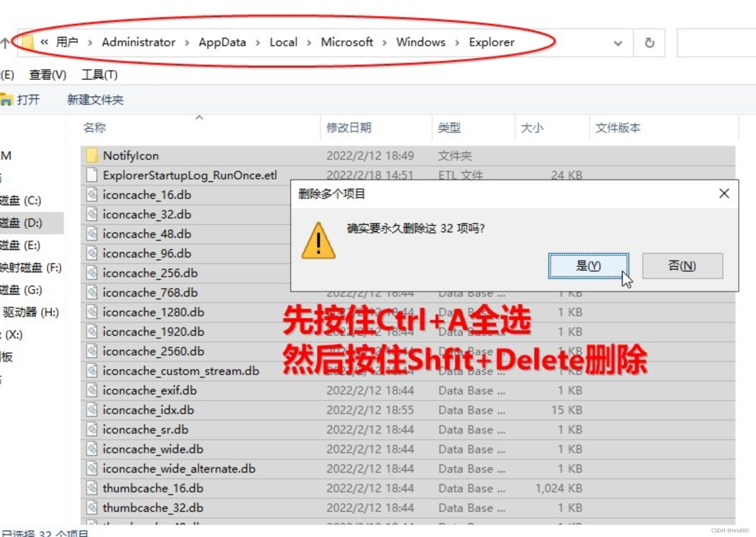Image resolution: width=756 pixels, height=537 pixels.
Task: Expand the chevron after Local breadcrumb
Action: pos(309,42)
